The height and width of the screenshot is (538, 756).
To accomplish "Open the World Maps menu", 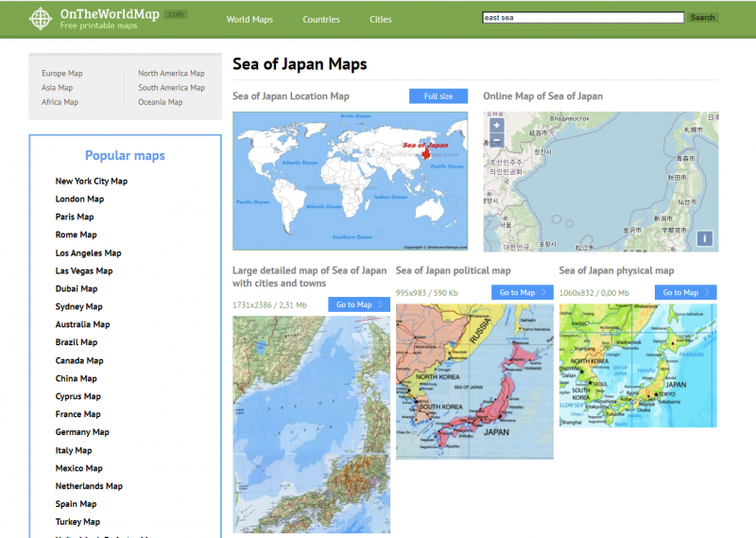I will point(249,19).
